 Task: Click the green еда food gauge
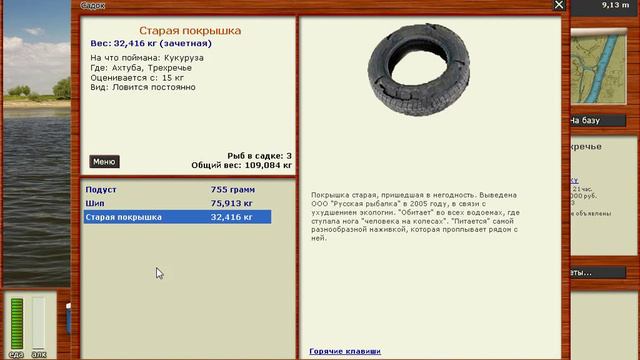tap(17, 324)
